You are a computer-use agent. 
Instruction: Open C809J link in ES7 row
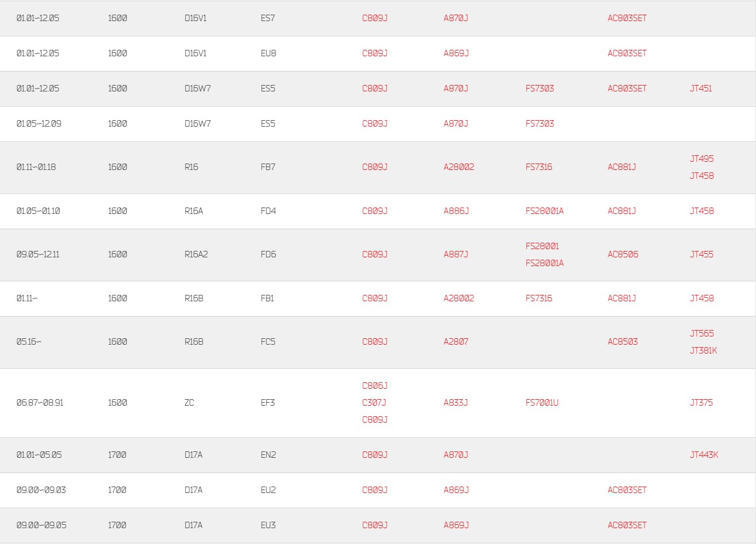pos(374,18)
